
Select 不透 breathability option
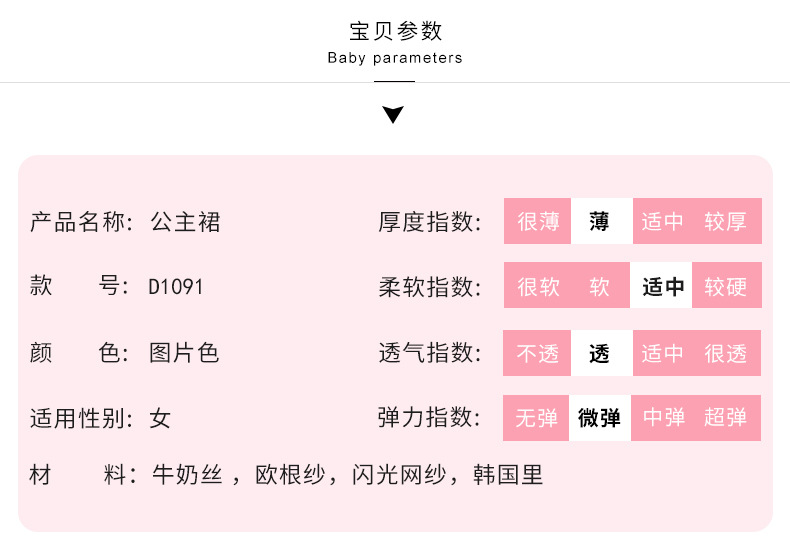(x=538, y=353)
